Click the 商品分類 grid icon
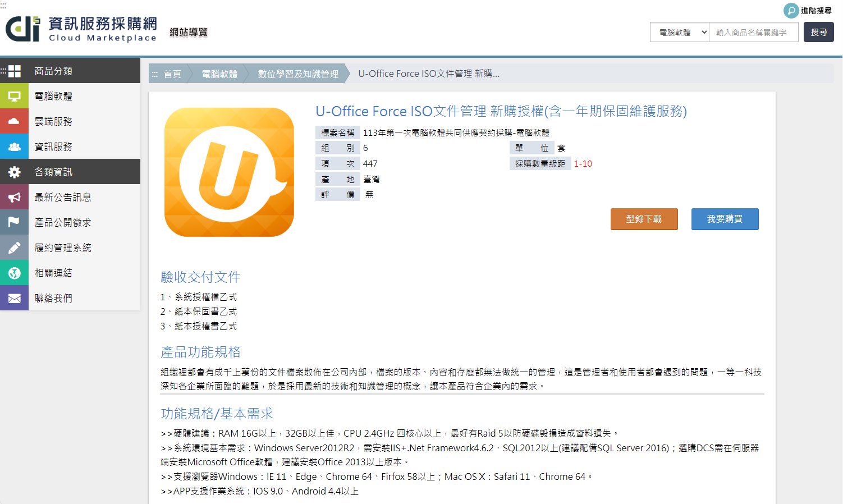Image resolution: width=843 pixels, height=504 pixels. pyautogui.click(x=15, y=71)
